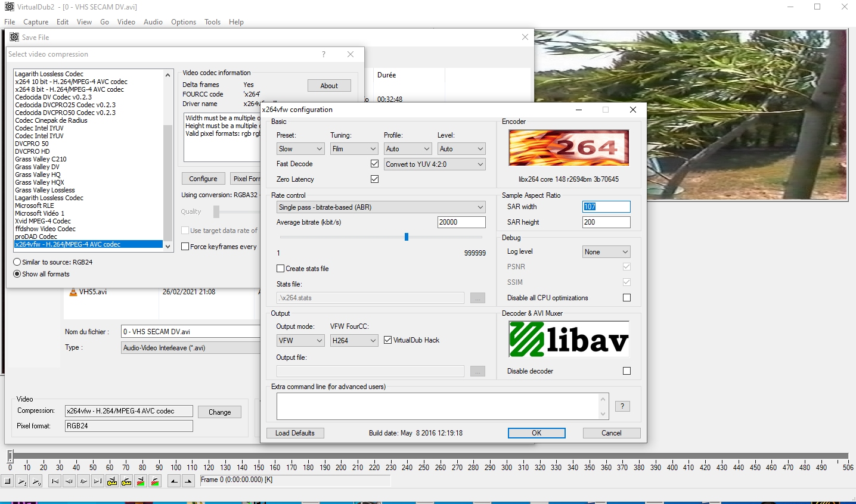Click the x264 flame logo image
Viewport: 856px width, 504px height.
pos(569,148)
